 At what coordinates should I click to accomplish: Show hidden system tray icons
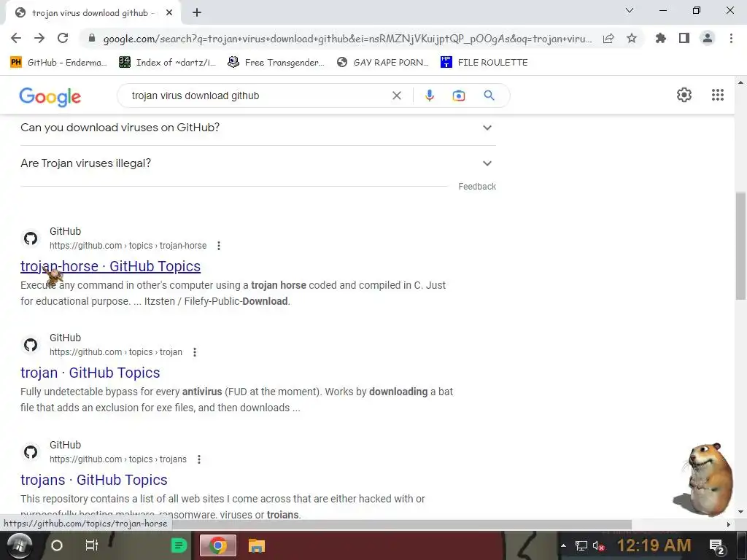point(564,545)
